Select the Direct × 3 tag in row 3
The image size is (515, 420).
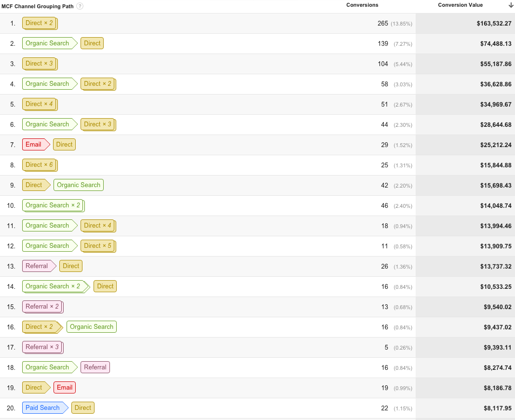(40, 64)
